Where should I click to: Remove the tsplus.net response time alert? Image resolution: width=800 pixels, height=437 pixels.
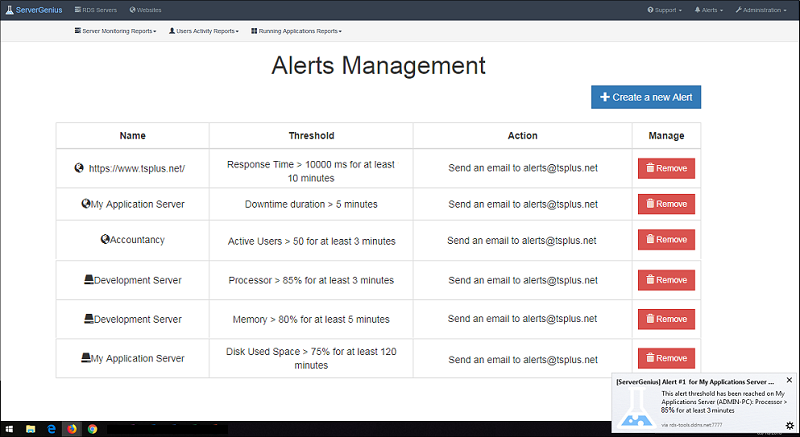click(666, 168)
